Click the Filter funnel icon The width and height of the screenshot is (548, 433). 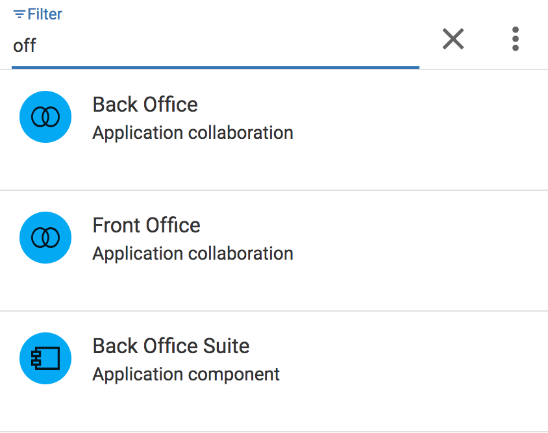[19, 14]
